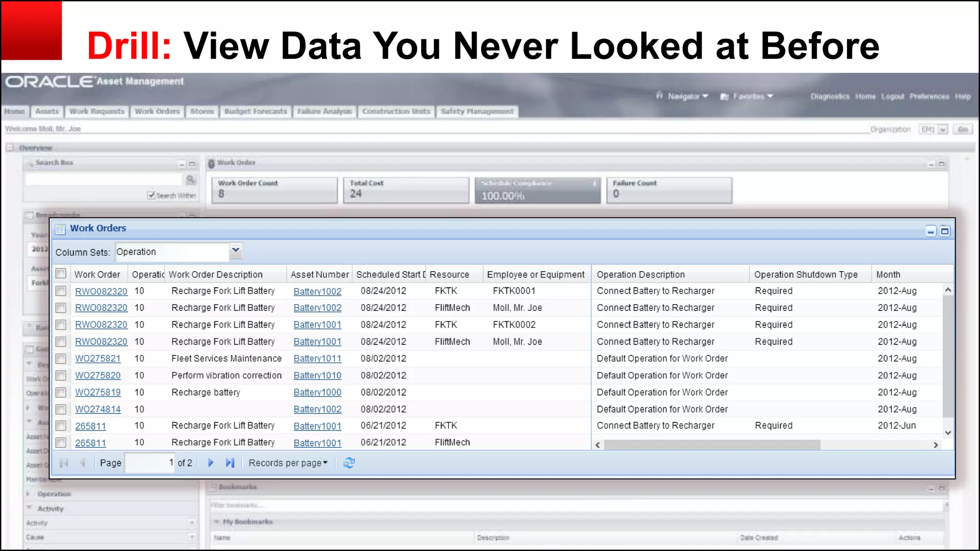Click the Work Order section icon
This screenshot has width=980, height=551.
coord(211,164)
